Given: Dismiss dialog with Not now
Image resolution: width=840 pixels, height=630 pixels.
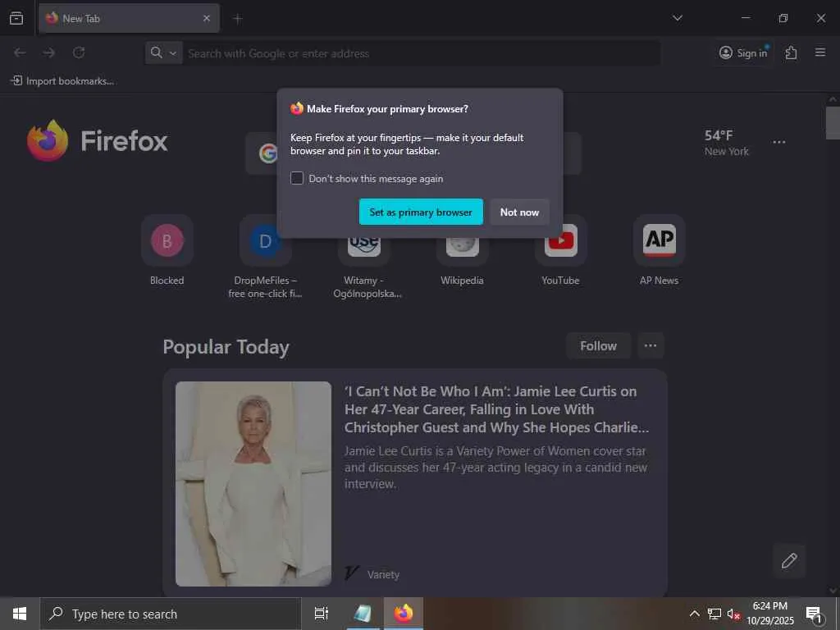Looking at the screenshot, I should pyautogui.click(x=519, y=212).
